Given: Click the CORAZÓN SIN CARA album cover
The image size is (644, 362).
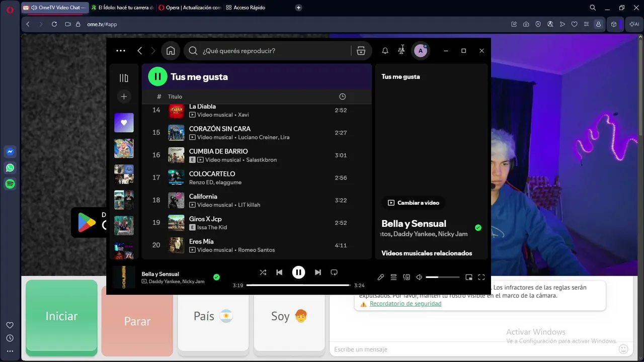Looking at the screenshot, I should (x=176, y=133).
